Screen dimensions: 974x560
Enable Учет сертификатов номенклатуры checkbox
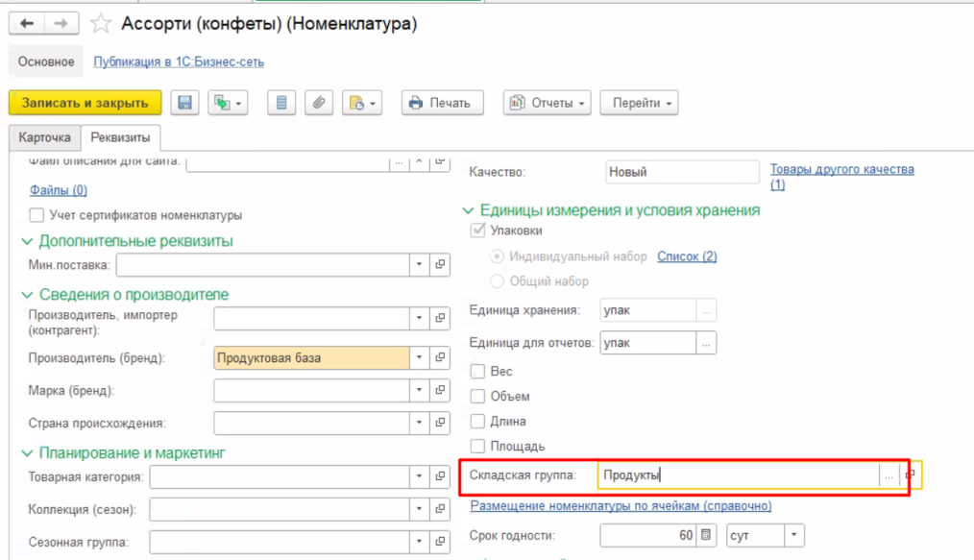(37, 215)
